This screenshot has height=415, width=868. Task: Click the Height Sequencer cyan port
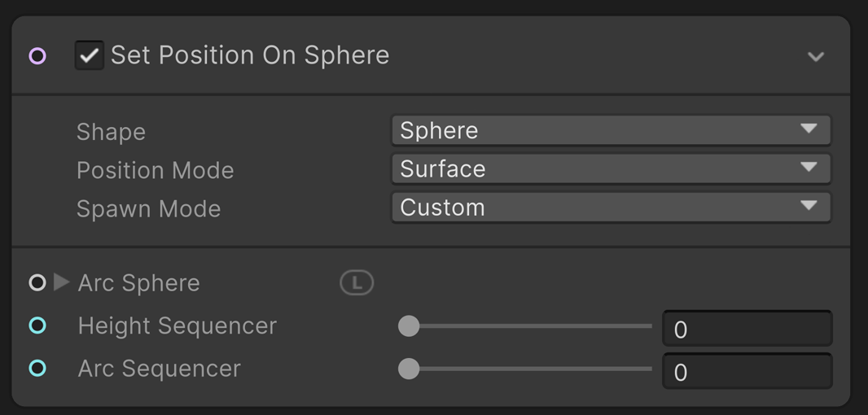(x=37, y=325)
